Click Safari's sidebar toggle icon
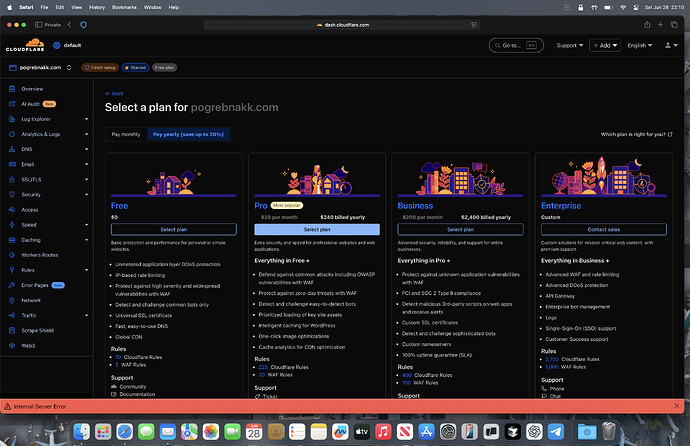Image resolution: width=690 pixels, height=446 pixels. 38,25
